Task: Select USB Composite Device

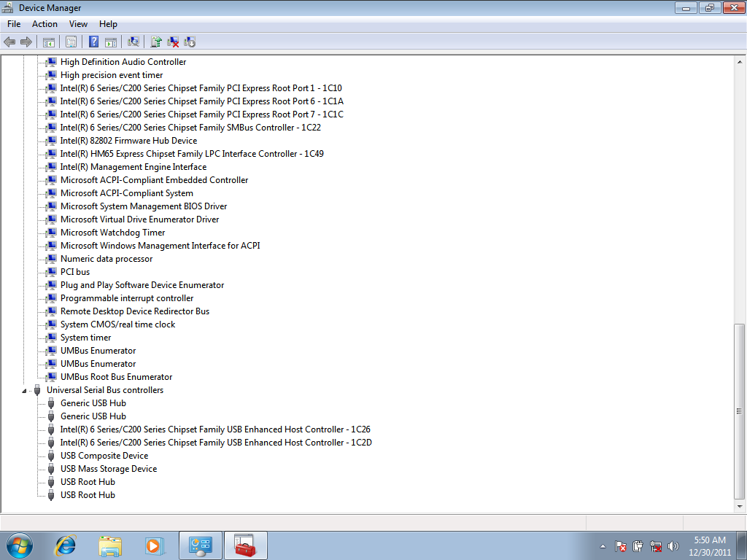Action: pyautogui.click(x=104, y=456)
